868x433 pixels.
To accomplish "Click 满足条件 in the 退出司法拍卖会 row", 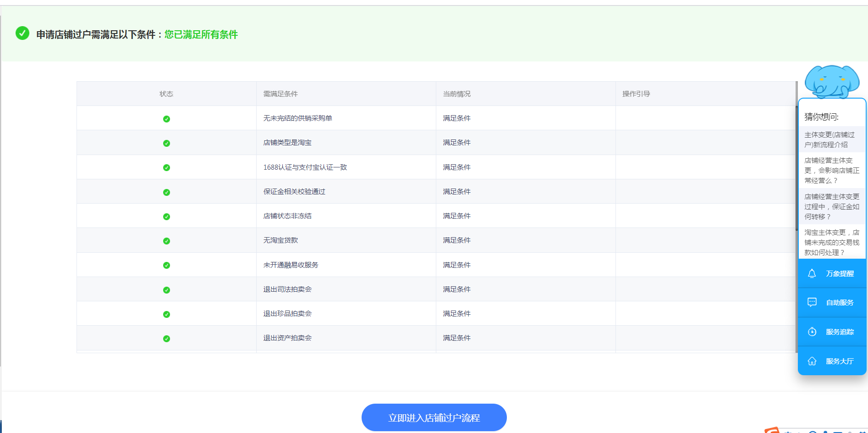I will pos(456,289).
